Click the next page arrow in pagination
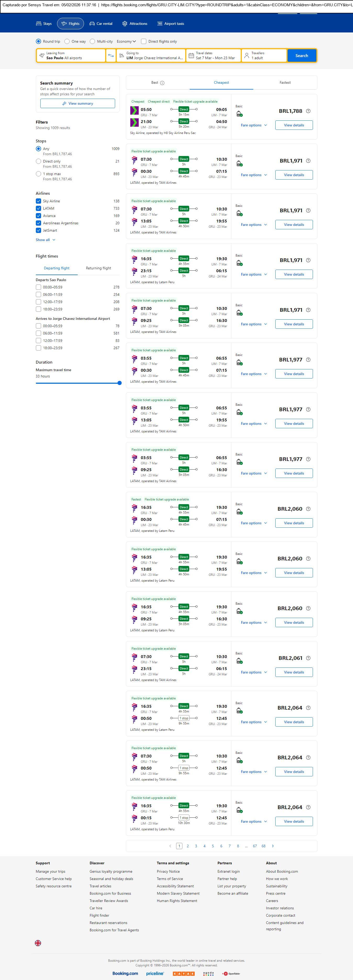Screen dimensions: 353x980 [273, 846]
